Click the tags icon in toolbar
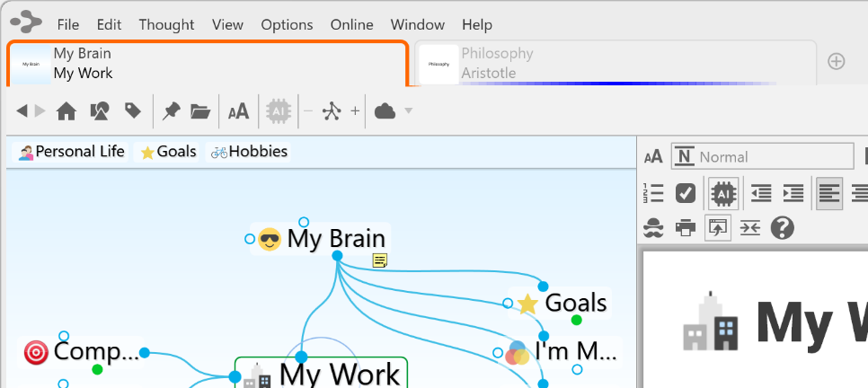Screen dimensions: 868x388 pyautogui.click(x=133, y=111)
